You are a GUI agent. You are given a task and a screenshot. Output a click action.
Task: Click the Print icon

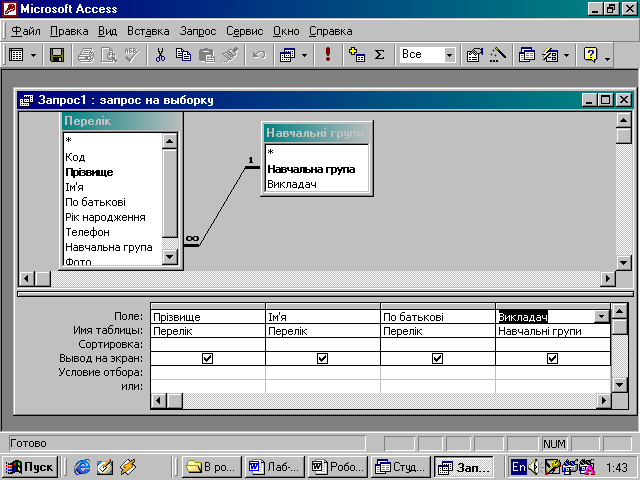coord(86,55)
